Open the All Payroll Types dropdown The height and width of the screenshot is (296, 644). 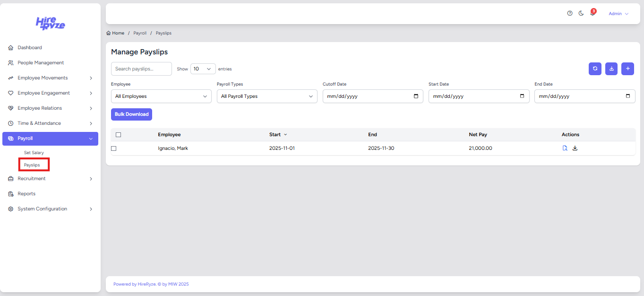click(266, 96)
